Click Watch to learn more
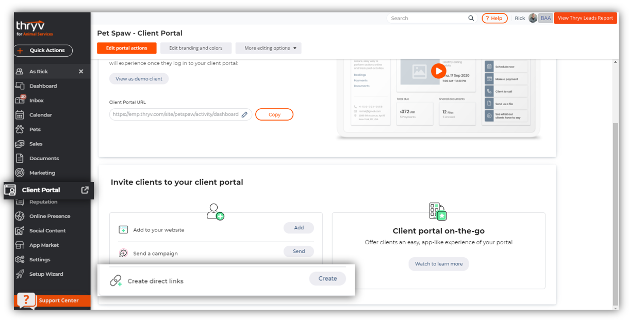 [439, 264]
